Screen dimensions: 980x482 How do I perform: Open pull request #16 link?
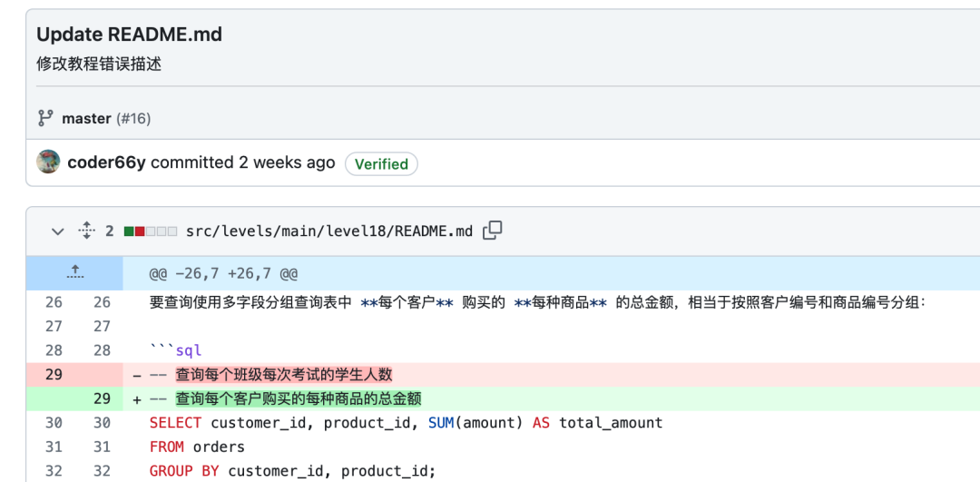(133, 119)
